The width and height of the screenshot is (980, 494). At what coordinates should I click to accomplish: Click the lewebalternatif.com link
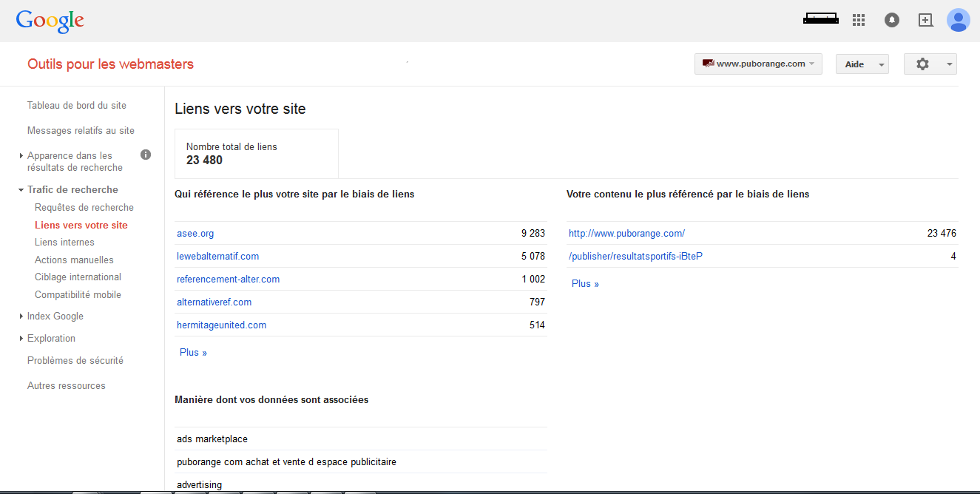tap(217, 256)
